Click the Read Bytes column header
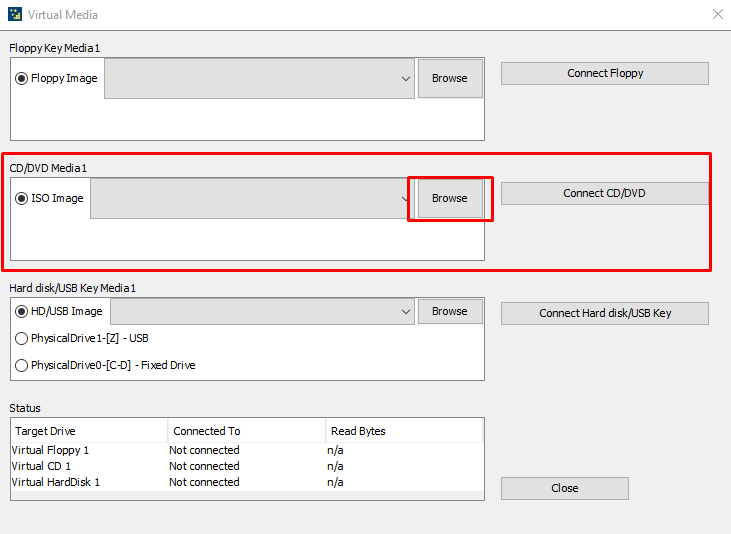The width and height of the screenshot is (731, 534). pyautogui.click(x=403, y=431)
